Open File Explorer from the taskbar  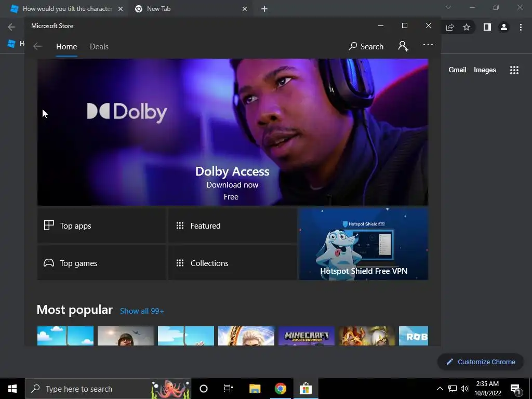pos(255,389)
